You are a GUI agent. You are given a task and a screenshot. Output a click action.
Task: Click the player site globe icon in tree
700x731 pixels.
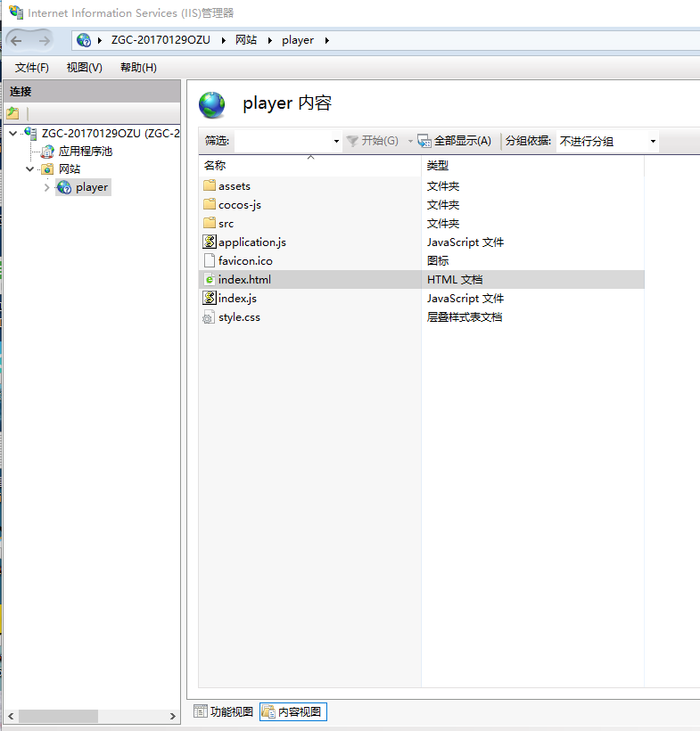(64, 187)
